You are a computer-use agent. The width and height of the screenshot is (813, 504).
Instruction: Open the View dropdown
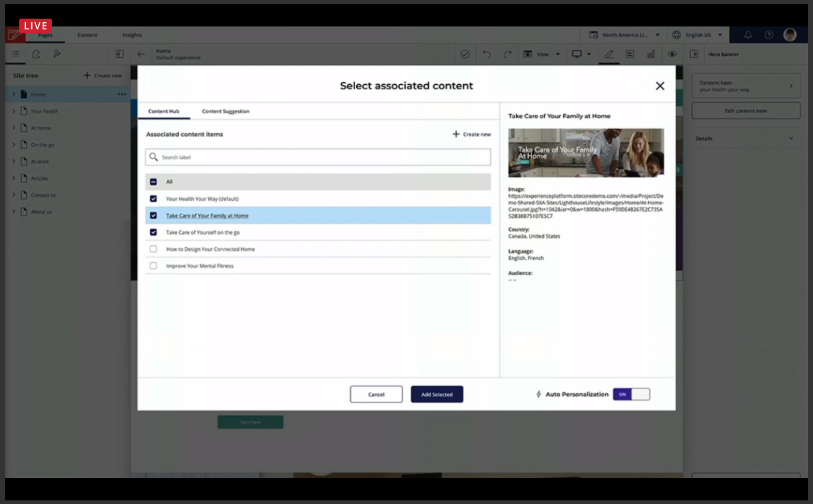(x=542, y=54)
